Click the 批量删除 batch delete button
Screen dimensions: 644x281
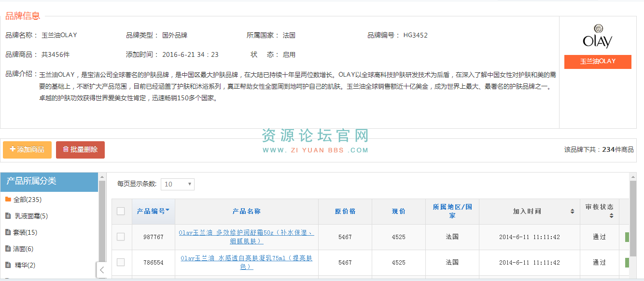tap(80, 150)
